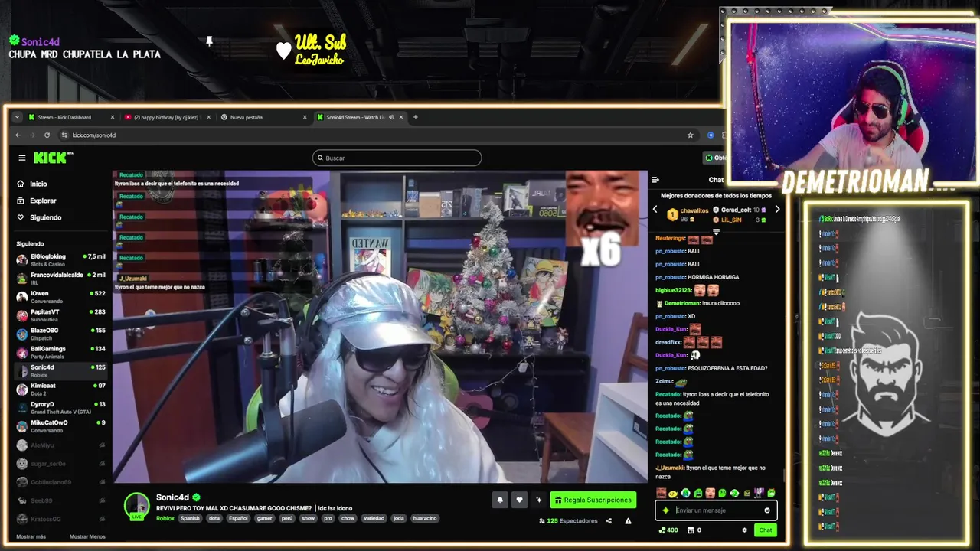The width and height of the screenshot is (980, 551).
Task: Click the Sonic4d verified badge by name
Action: coord(197,497)
